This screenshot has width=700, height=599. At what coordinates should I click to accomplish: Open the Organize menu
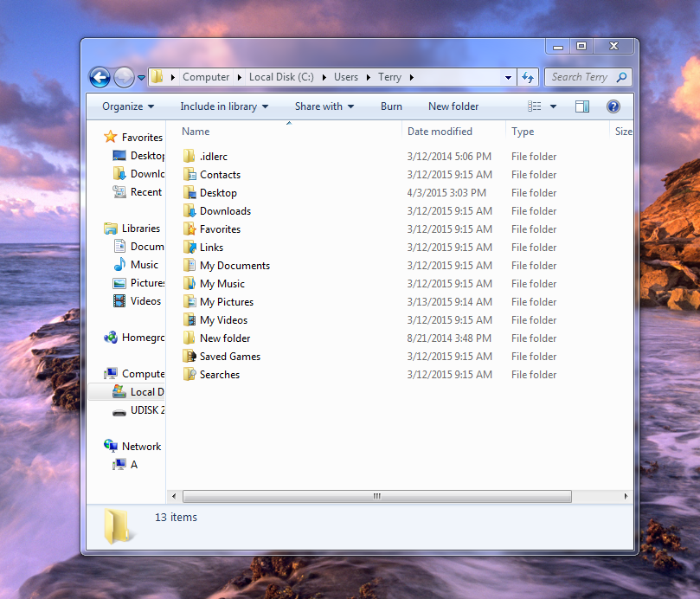click(128, 106)
